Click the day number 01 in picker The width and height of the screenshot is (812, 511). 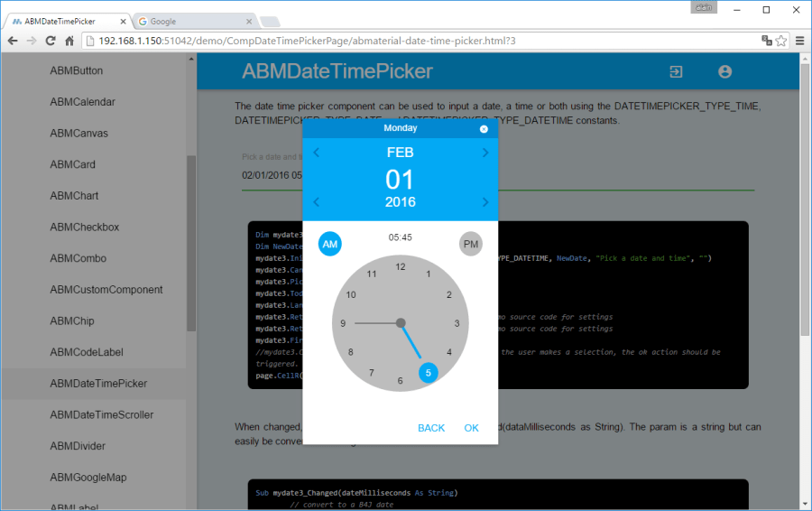coord(400,180)
